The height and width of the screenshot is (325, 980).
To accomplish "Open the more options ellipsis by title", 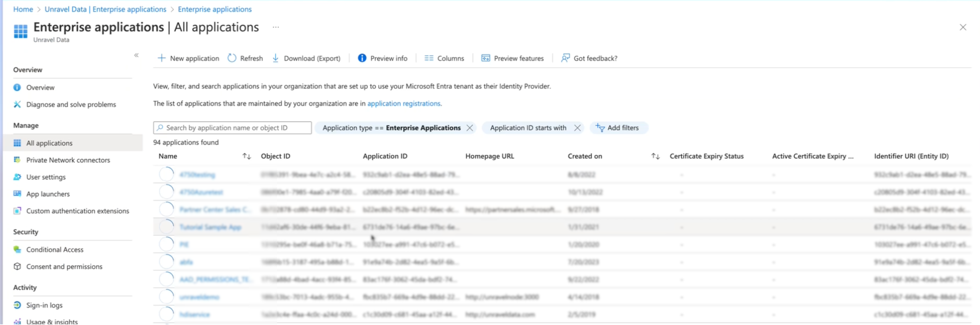I will click(276, 27).
